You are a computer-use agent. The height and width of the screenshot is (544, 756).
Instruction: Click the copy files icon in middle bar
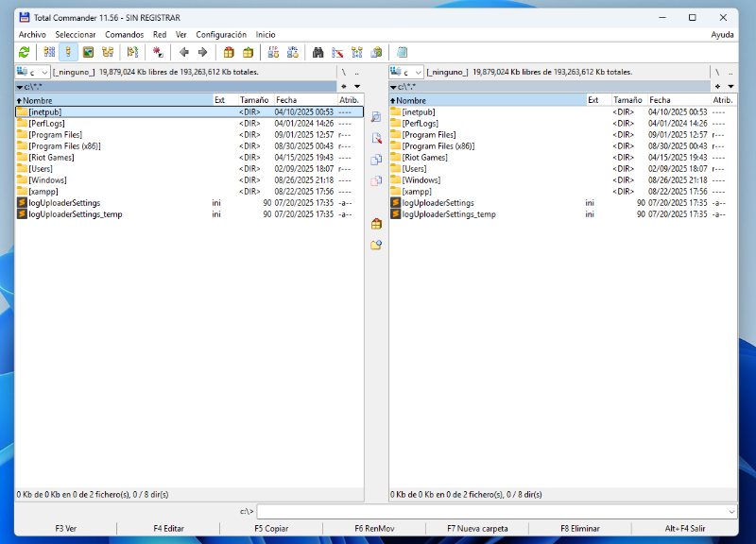[x=376, y=160]
